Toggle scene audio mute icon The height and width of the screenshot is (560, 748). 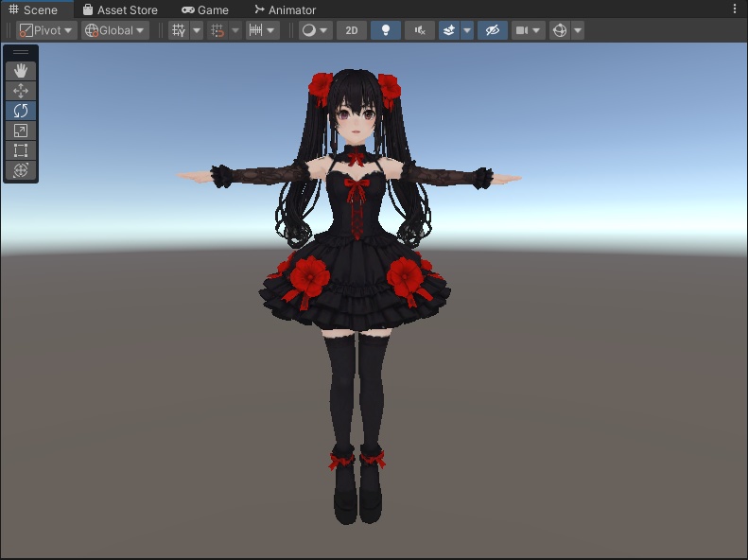(420, 30)
